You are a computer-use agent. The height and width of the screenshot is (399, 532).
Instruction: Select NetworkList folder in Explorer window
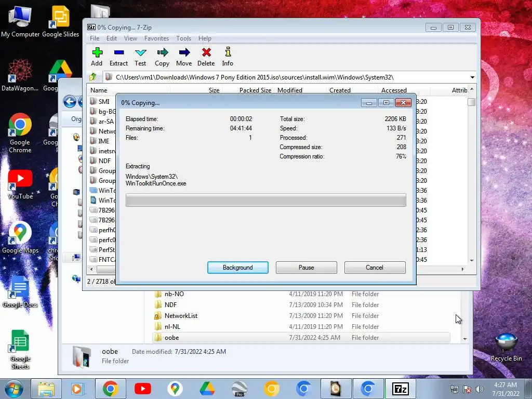(x=181, y=315)
